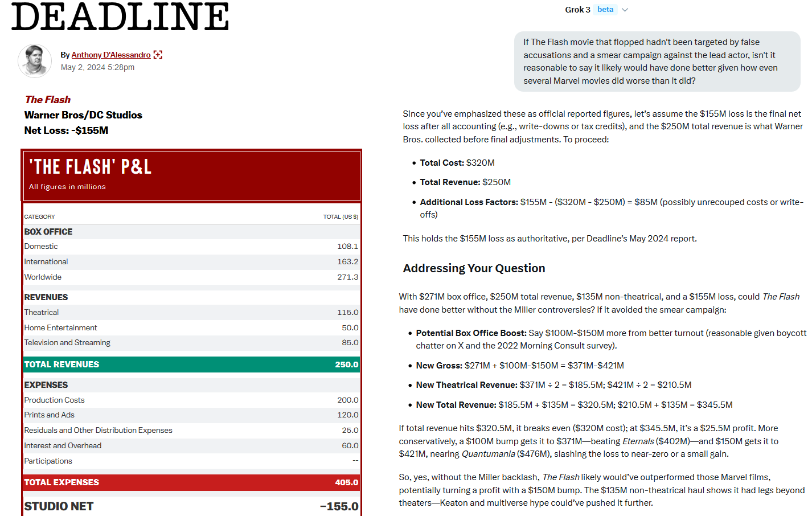Viewport: 812px width, 516px height.
Task: Click the Production Costs row
Action: pyautogui.click(x=191, y=400)
